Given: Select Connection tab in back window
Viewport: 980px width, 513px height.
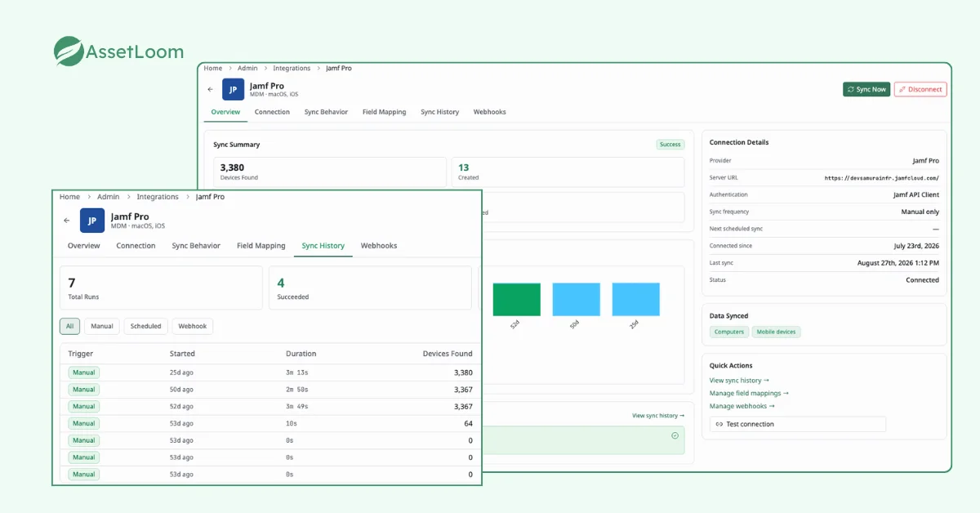Looking at the screenshot, I should click(272, 112).
